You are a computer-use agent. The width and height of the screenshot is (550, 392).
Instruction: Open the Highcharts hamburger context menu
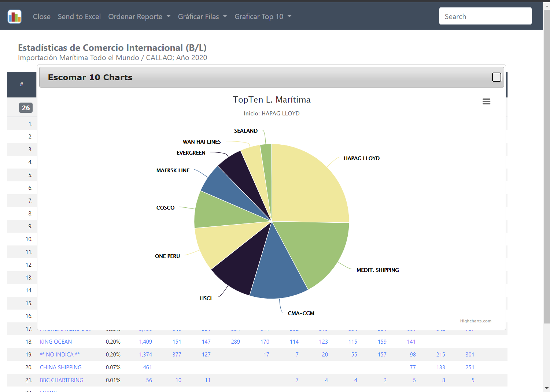(486, 101)
